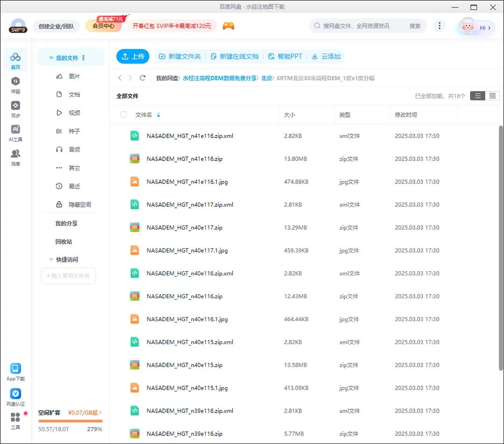Screen dimensions: 504x444
Task: Collapse the 我的文件 tree
Action: (51, 58)
